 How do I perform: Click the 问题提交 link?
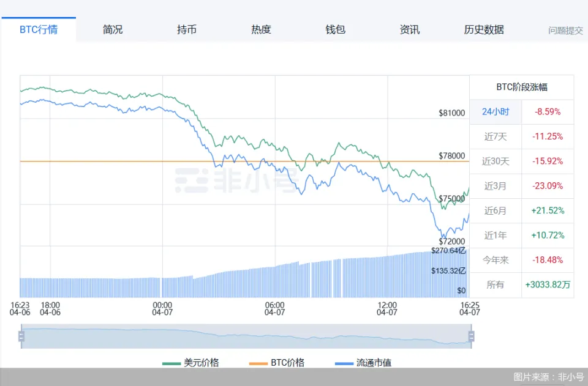coord(565,31)
